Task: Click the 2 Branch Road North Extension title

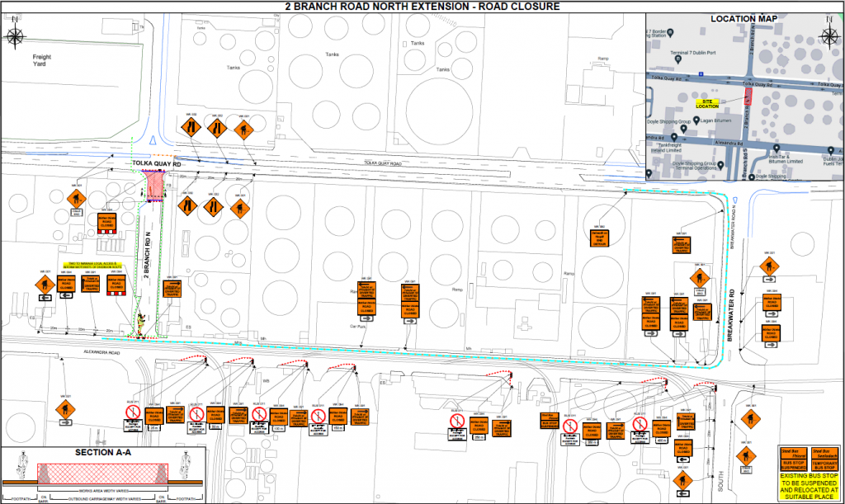Action: click(422, 7)
